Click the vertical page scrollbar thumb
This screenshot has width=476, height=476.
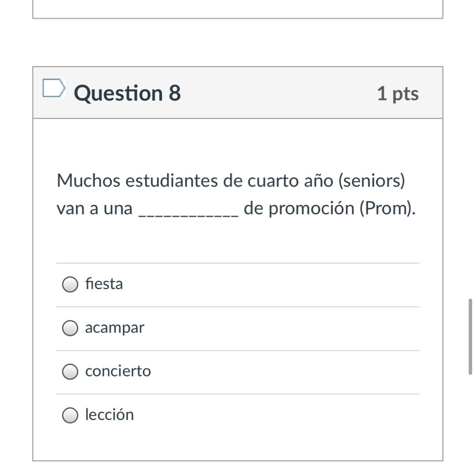click(x=470, y=336)
